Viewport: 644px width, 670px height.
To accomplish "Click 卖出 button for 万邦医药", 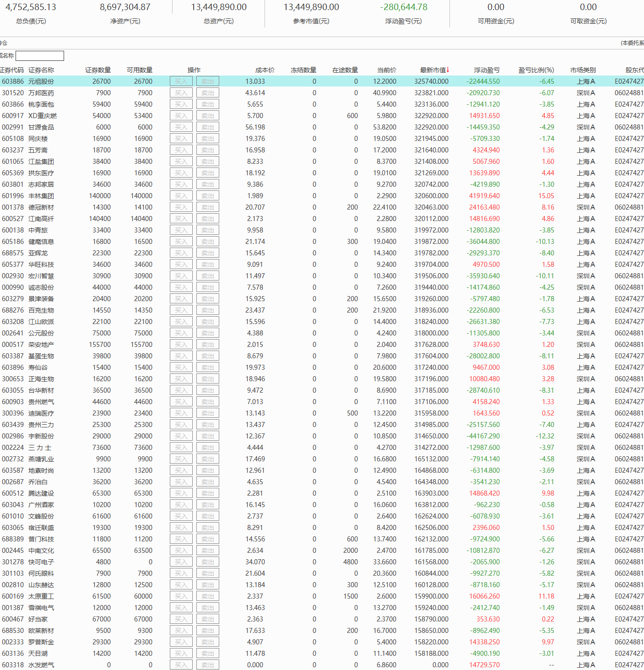I will pos(208,93).
